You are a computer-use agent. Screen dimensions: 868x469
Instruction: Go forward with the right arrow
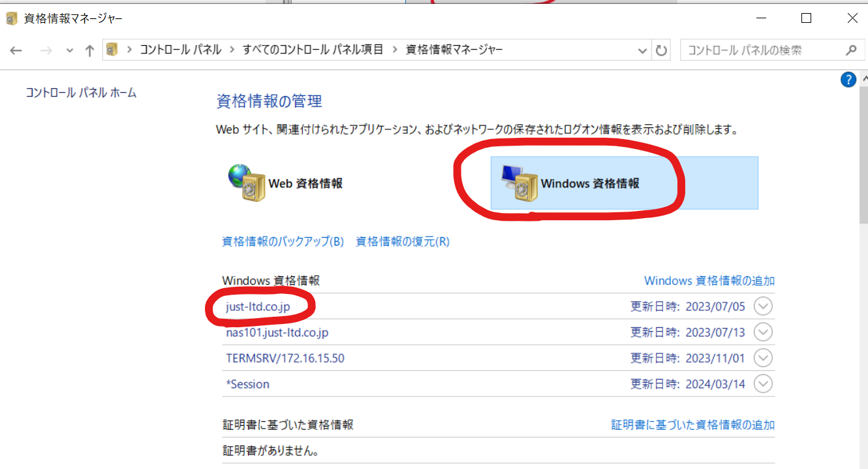coord(46,50)
